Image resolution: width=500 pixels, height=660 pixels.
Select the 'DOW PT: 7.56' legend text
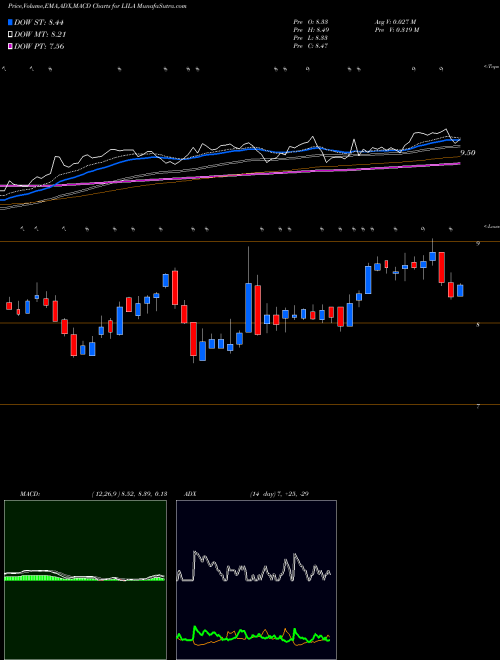[x=39, y=46]
